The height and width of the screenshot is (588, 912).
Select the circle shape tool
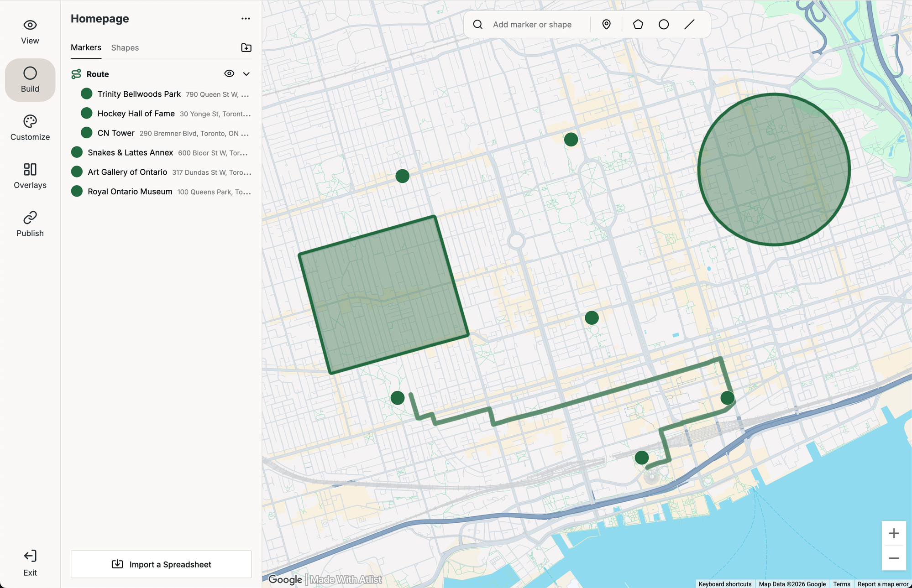pyautogui.click(x=664, y=25)
